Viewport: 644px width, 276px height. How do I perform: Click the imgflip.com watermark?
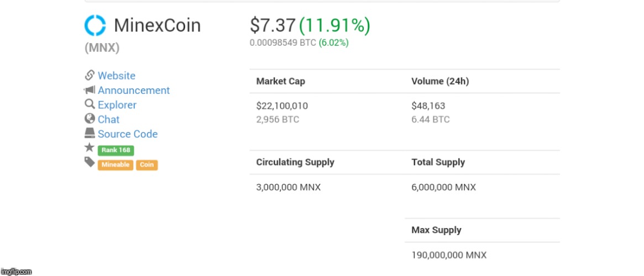17,272
